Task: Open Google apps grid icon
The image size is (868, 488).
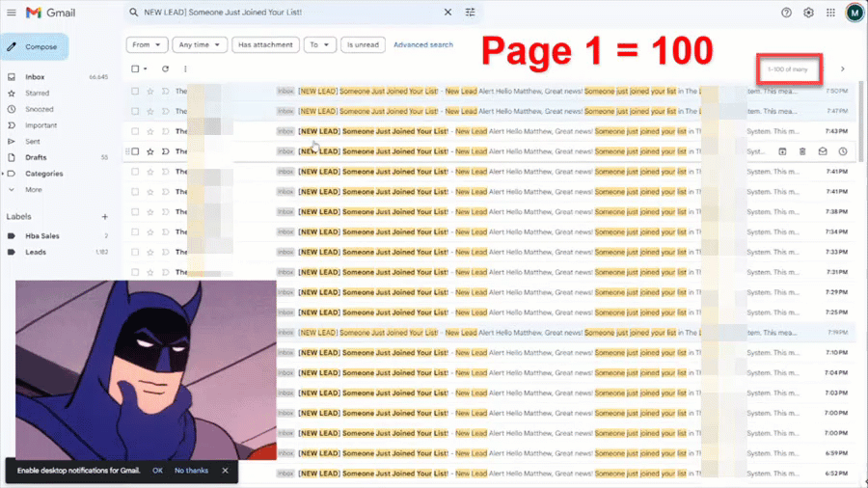Action: coord(831,13)
